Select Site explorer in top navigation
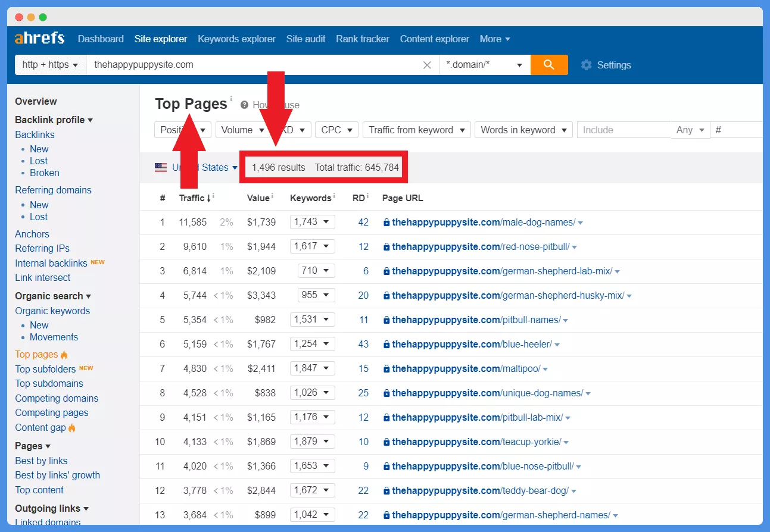 coord(161,39)
